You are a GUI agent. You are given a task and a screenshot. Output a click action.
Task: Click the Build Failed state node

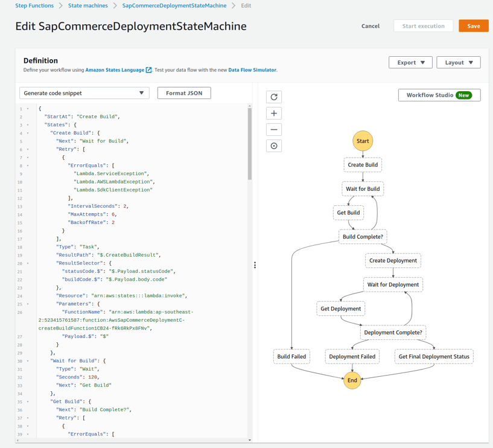tap(291, 356)
